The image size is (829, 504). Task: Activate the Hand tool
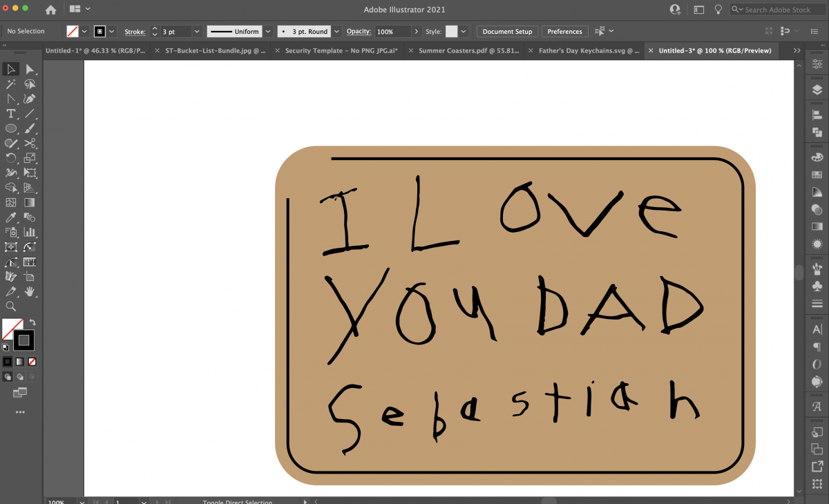tap(30, 291)
